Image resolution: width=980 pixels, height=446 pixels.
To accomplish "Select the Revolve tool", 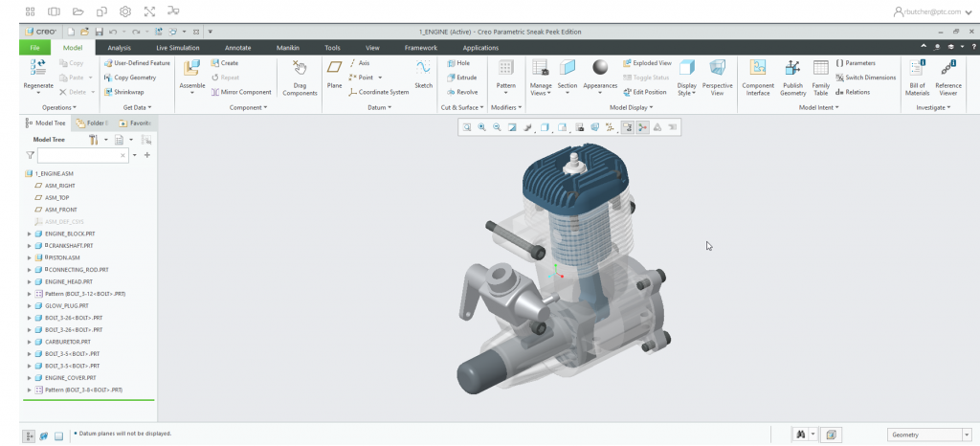I will [462, 92].
